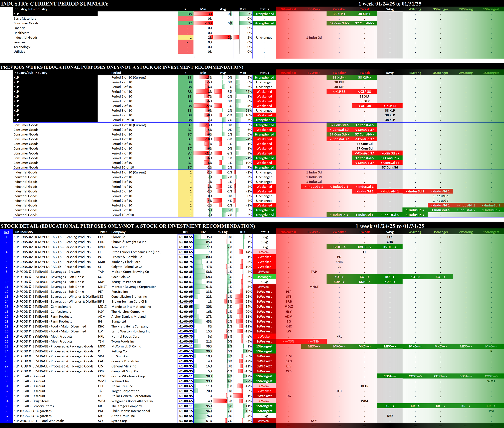
Task: Click the WMT ticker cell
Action: pyautogui.click(x=102, y=381)
